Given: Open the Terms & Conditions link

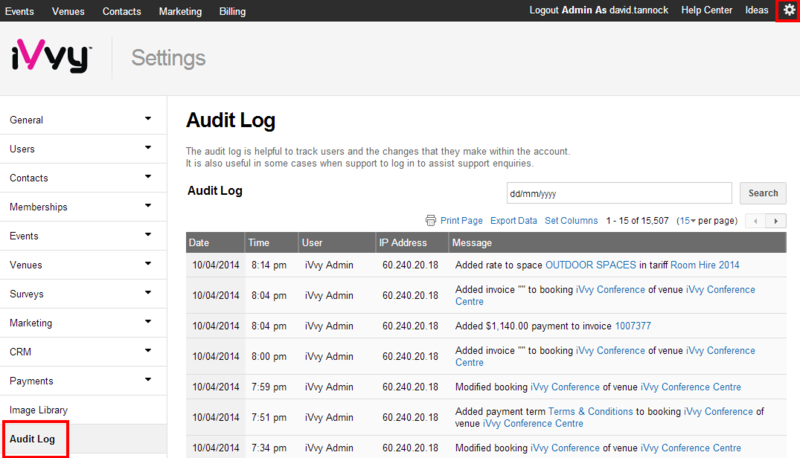Looking at the screenshot, I should 590,412.
